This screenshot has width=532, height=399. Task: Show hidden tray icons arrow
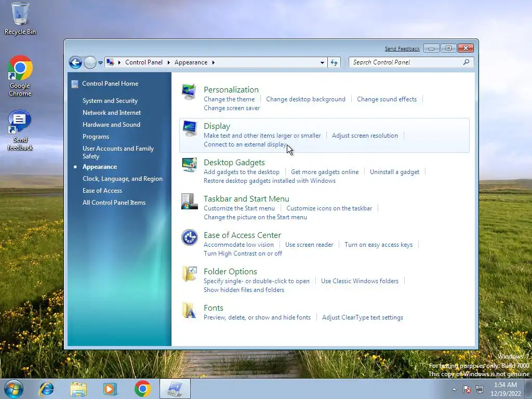454,389
